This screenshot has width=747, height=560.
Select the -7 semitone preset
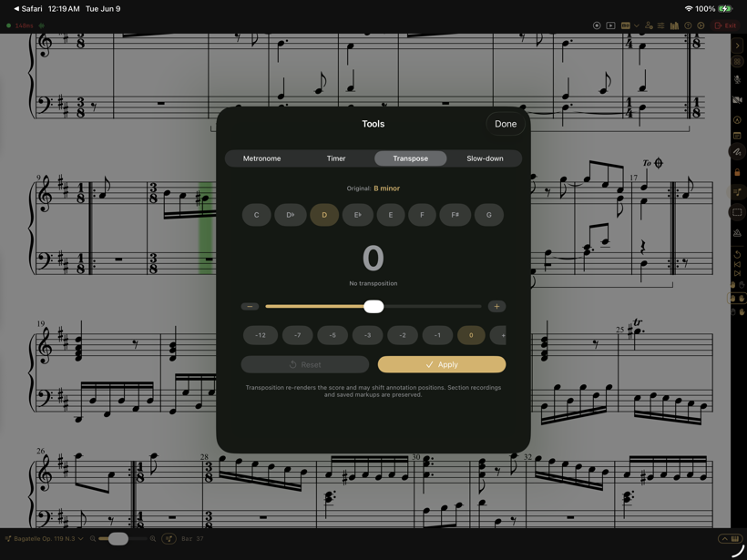click(x=297, y=335)
